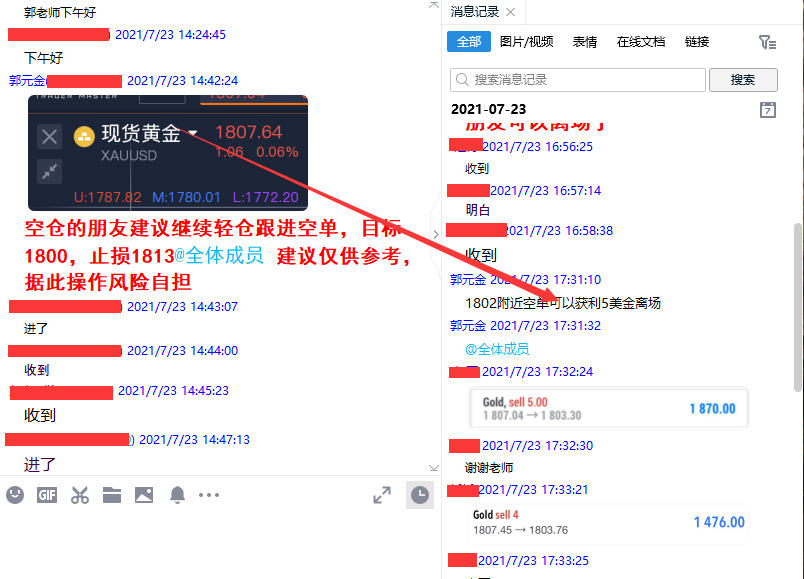Click timestamp 2021/7/23 17:32:30
The width and height of the screenshot is (804, 579).
(x=537, y=445)
